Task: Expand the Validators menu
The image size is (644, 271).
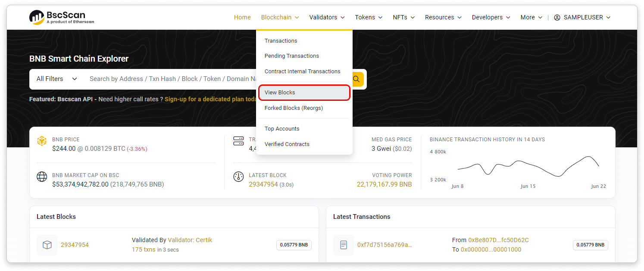Action: 327,17
